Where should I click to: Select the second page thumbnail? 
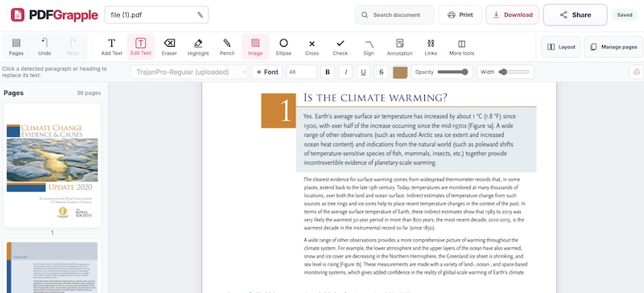click(52, 267)
